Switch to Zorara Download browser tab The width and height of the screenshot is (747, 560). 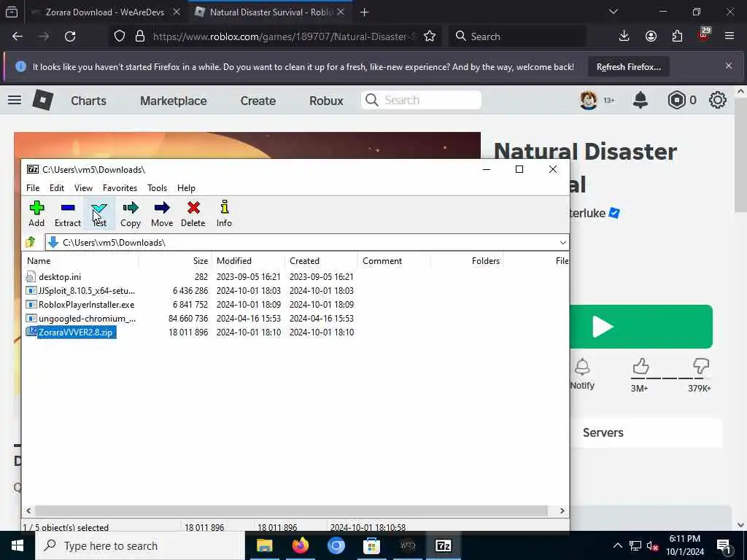pos(105,12)
